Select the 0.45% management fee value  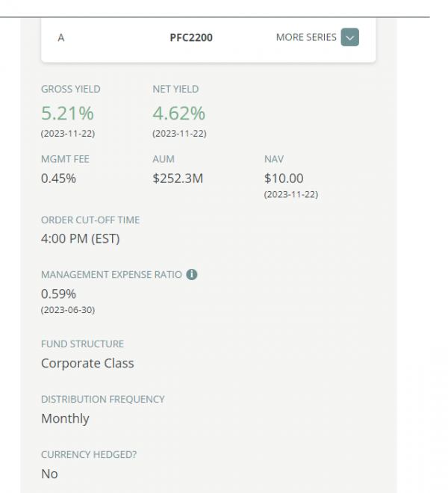(x=58, y=179)
